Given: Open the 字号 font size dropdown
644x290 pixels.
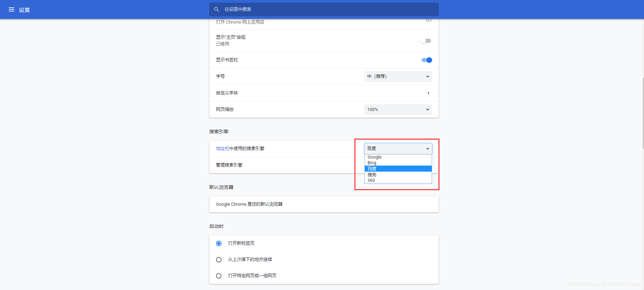Looking at the screenshot, I should click(x=398, y=77).
